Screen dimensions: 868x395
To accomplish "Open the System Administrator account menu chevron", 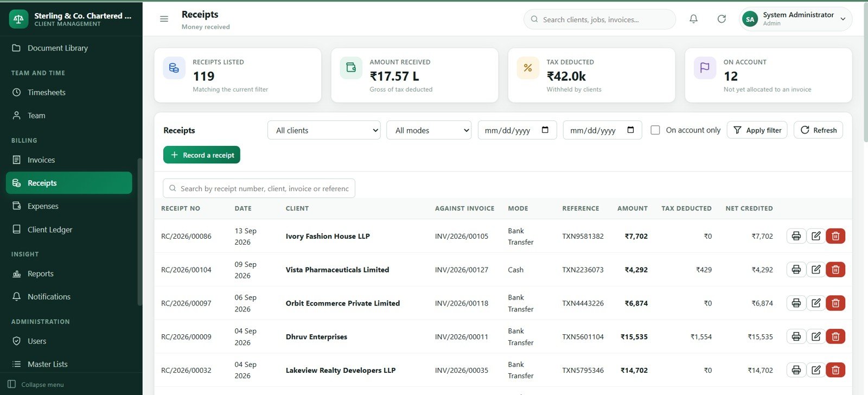I will tap(843, 19).
